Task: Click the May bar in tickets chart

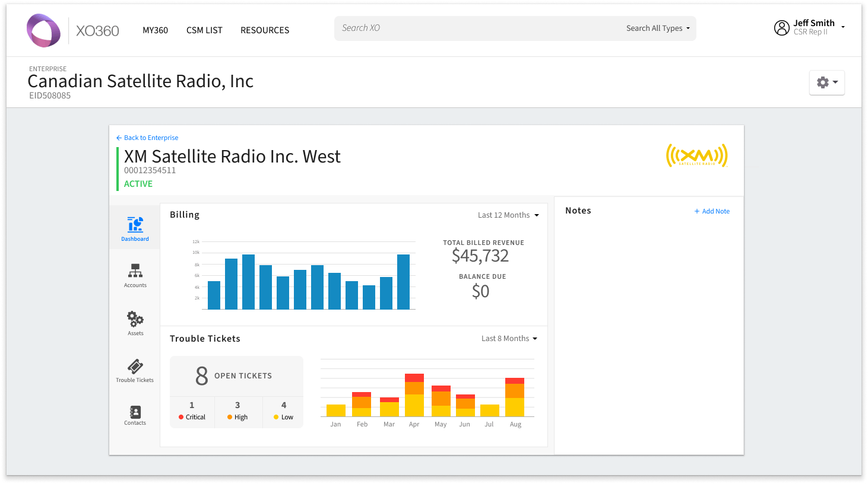Action: 441,401
